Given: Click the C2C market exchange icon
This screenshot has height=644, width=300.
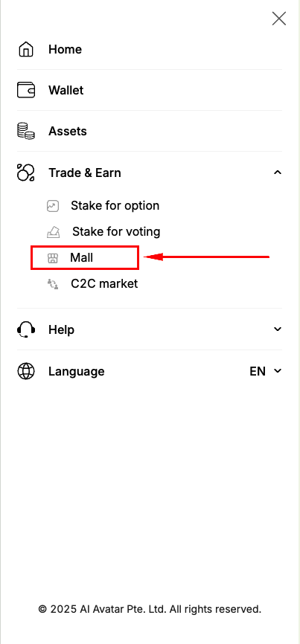Looking at the screenshot, I should 53,284.
